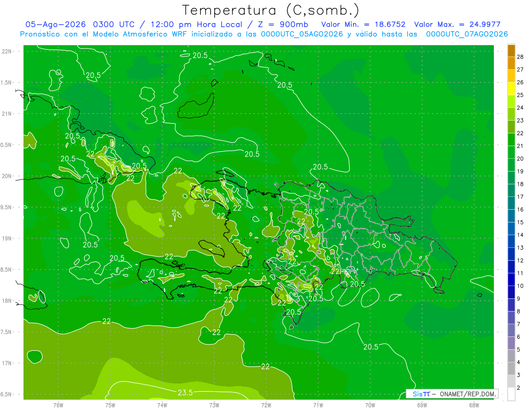Click the "68W" longitude axis label
Screen dimensions: 532x411
tap(474, 405)
